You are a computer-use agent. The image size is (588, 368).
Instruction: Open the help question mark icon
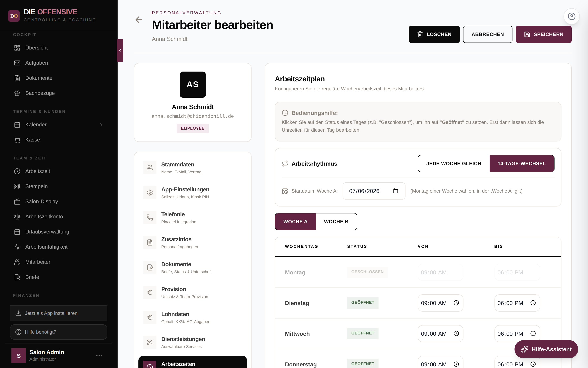(x=571, y=16)
